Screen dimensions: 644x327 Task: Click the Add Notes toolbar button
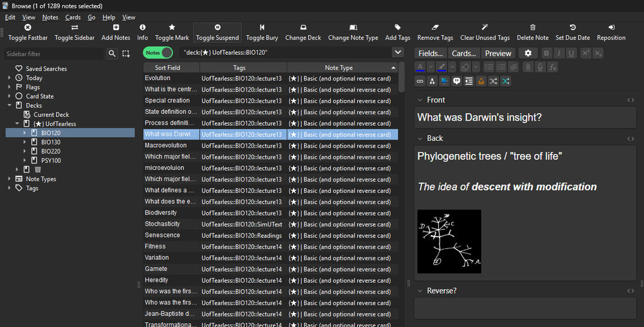116,33
